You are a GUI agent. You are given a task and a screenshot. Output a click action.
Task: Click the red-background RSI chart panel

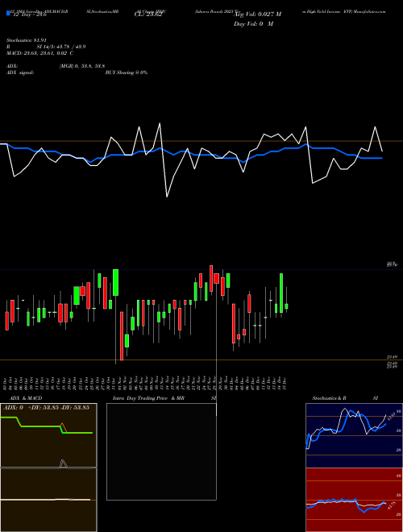point(354,500)
